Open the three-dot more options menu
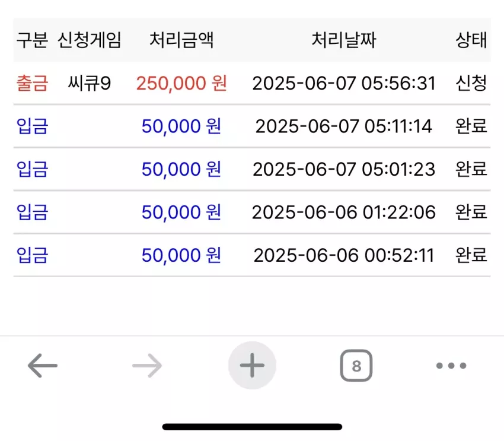504x441 pixels. click(x=451, y=366)
